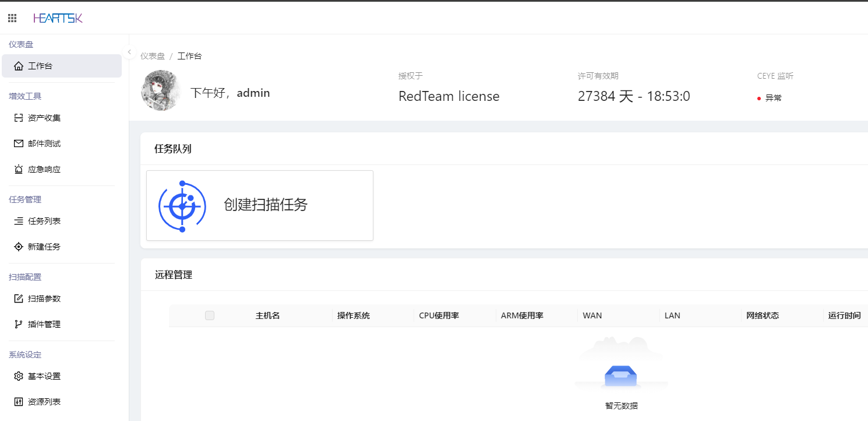
Task: Toggle the select-all checkbox in 远程管理 table
Action: coord(209,315)
